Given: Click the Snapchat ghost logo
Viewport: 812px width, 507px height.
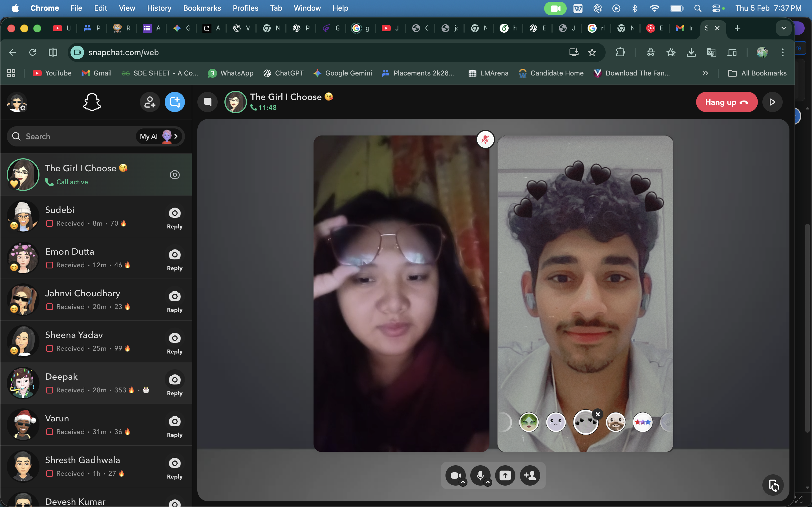Looking at the screenshot, I should (x=92, y=102).
